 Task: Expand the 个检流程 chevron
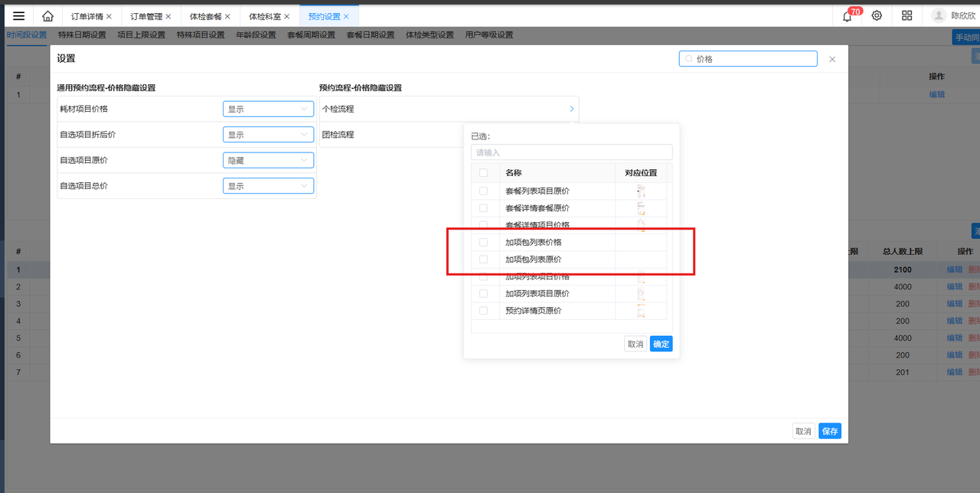click(571, 109)
